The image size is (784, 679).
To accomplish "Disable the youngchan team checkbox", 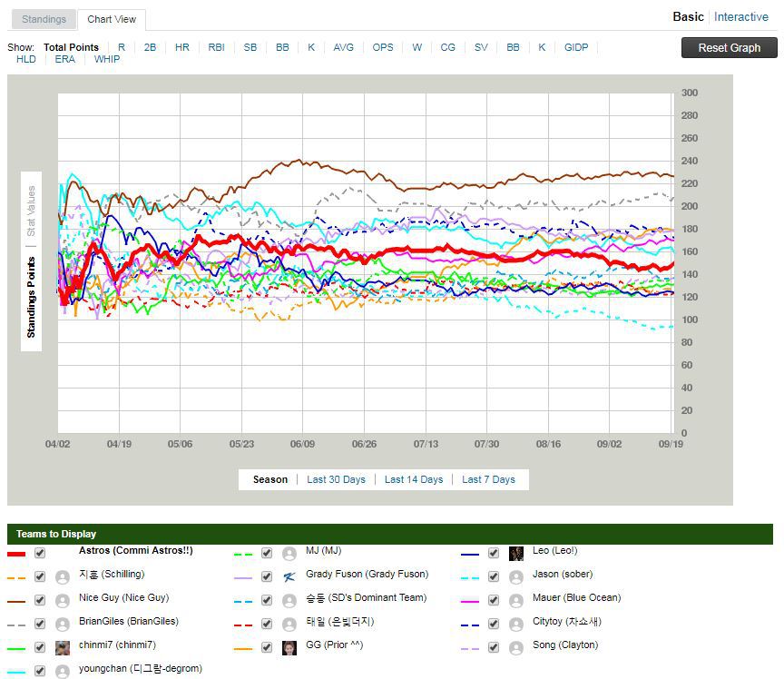I will pyautogui.click(x=40, y=671).
